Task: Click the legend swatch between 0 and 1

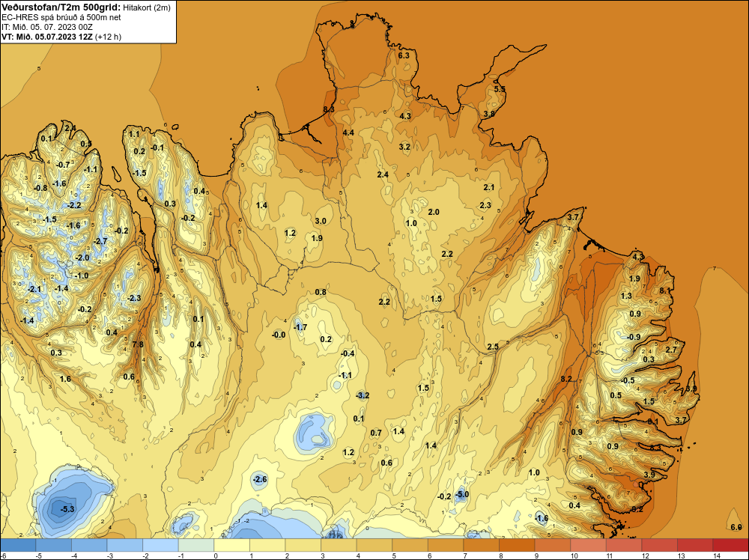Action: click(231, 545)
